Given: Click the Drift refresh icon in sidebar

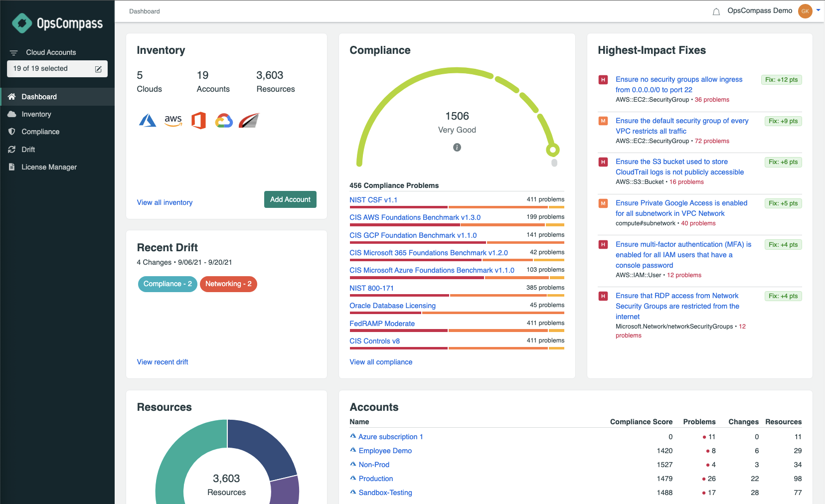Looking at the screenshot, I should pos(12,150).
